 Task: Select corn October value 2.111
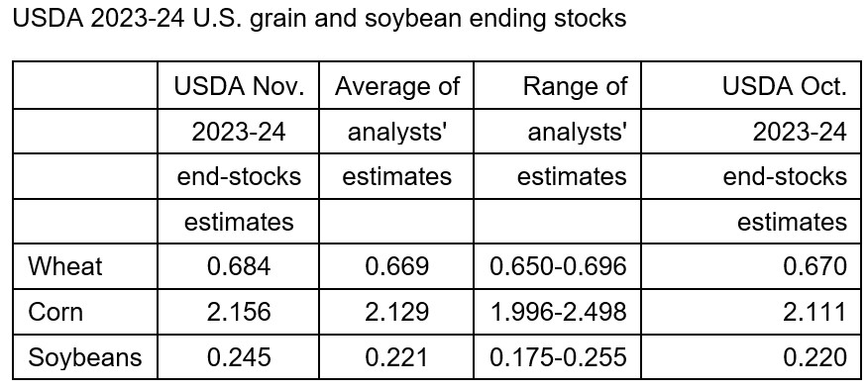point(814,312)
